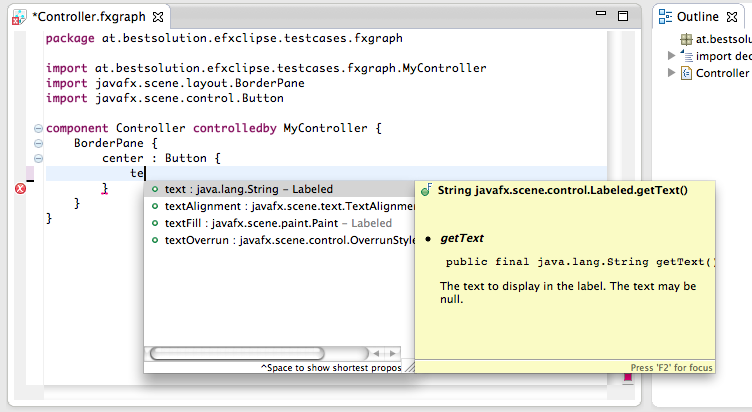Click the import javafx.scene.layout.BorderPane line
Viewport: 752px width, 412px height.
point(175,83)
